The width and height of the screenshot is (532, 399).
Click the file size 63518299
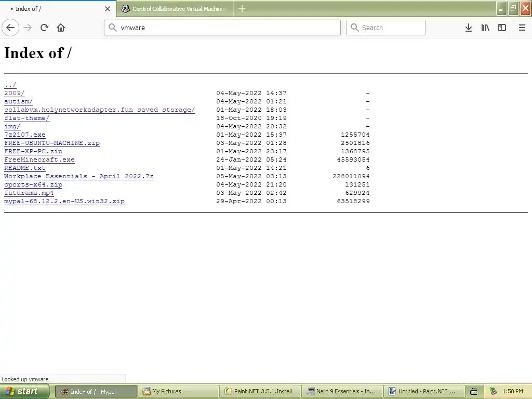pyautogui.click(x=353, y=201)
